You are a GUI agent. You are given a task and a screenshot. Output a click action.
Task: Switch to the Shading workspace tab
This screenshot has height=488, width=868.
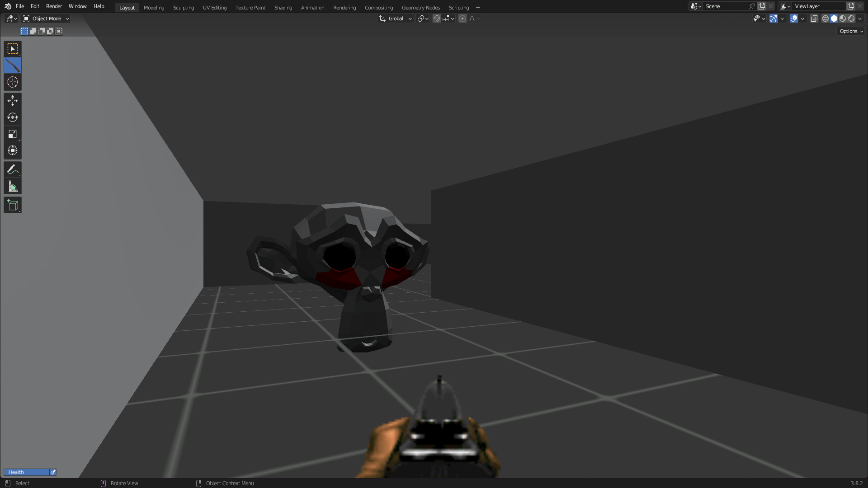point(283,8)
